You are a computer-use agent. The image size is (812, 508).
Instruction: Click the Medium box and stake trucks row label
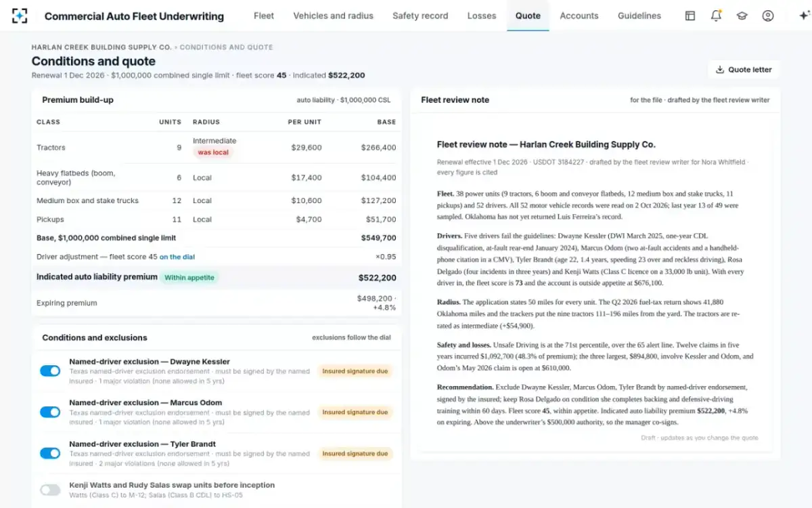[x=87, y=200]
